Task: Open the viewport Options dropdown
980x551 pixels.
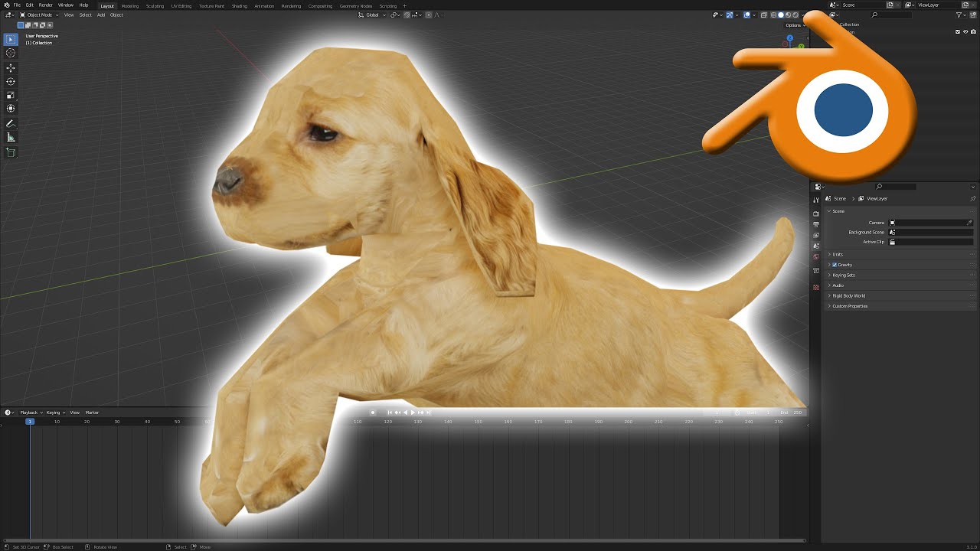Action: point(795,25)
